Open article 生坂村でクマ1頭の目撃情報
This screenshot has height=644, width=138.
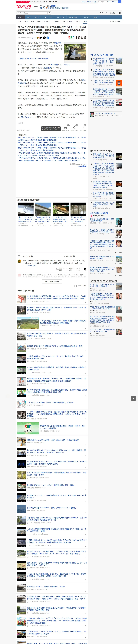pos(56,308)
